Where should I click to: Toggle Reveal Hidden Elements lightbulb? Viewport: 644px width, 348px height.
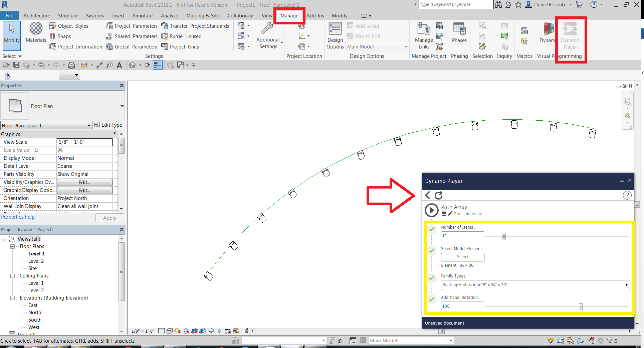tap(219, 331)
